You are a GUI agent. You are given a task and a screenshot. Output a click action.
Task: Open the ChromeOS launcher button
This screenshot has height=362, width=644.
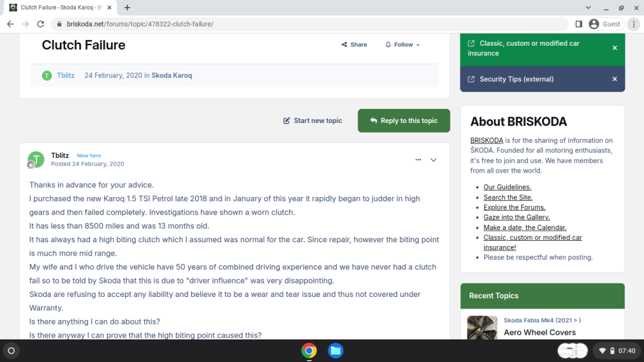click(12, 351)
